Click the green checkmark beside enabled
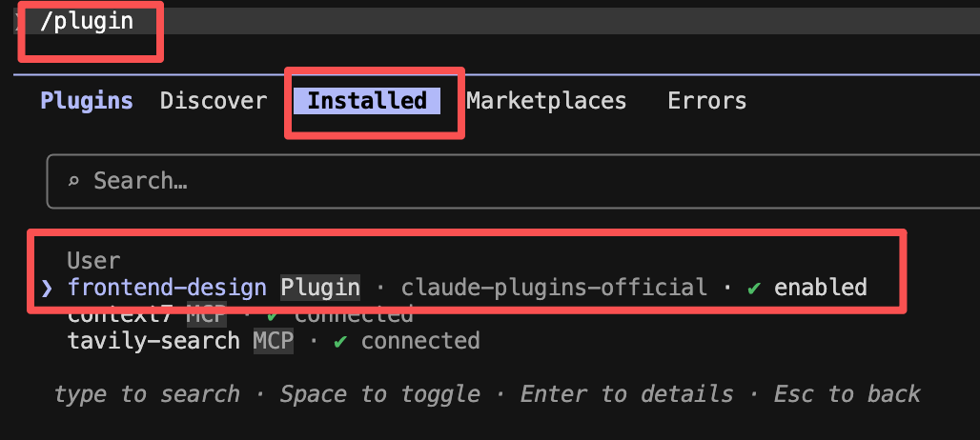Screen dimensions: 980x440 754,288
